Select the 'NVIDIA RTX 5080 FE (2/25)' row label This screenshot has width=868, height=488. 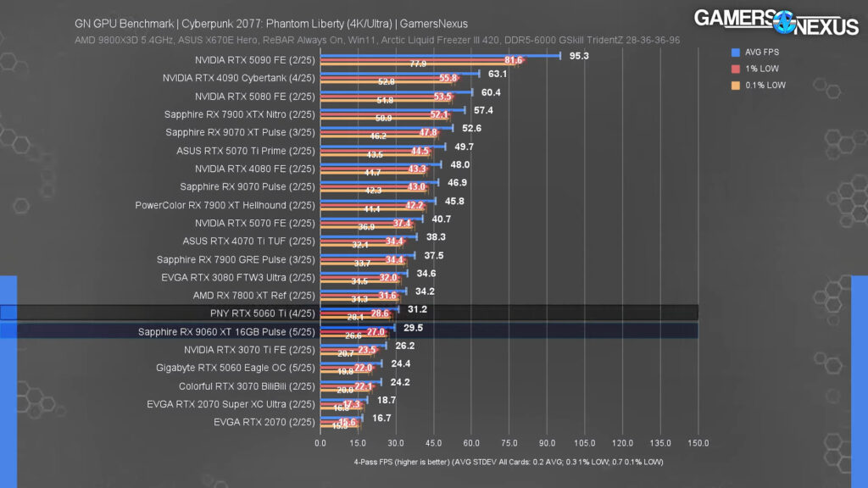pos(254,97)
